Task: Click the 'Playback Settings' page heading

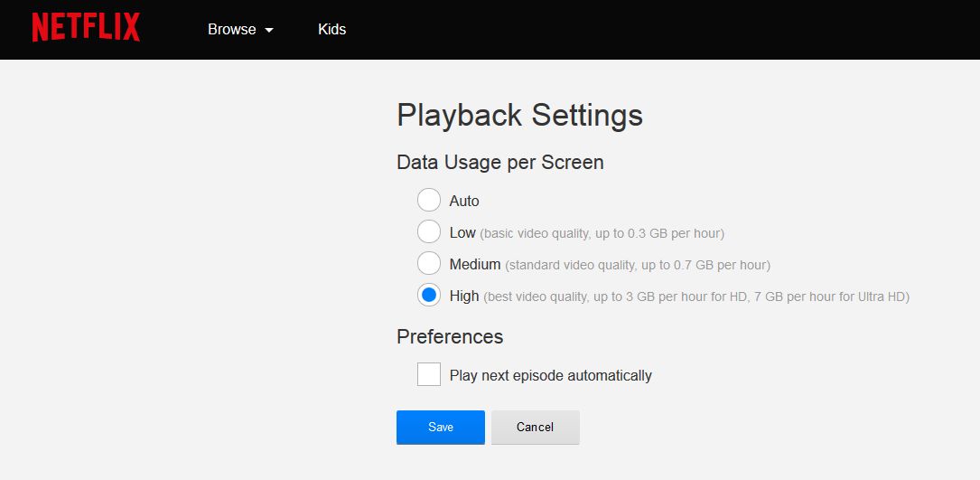Action: [519, 115]
